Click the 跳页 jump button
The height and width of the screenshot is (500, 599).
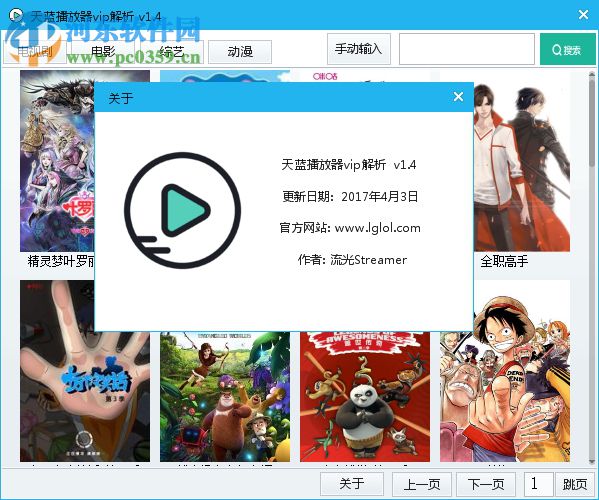pos(575,484)
